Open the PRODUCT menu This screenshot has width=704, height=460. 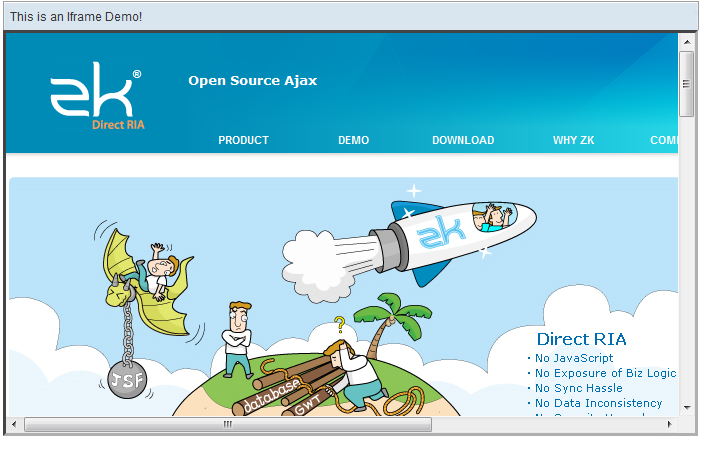click(x=243, y=140)
